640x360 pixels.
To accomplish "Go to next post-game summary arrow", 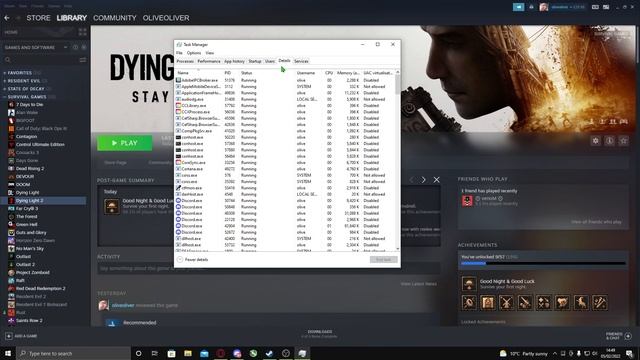I will click(x=424, y=180).
